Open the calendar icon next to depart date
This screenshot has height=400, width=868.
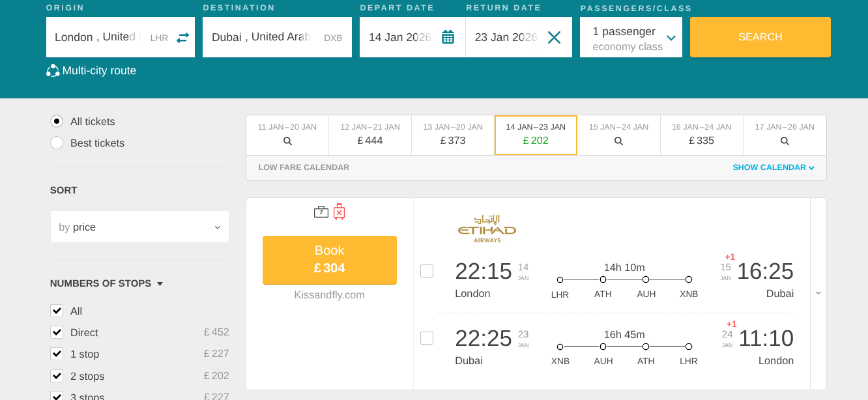click(448, 37)
